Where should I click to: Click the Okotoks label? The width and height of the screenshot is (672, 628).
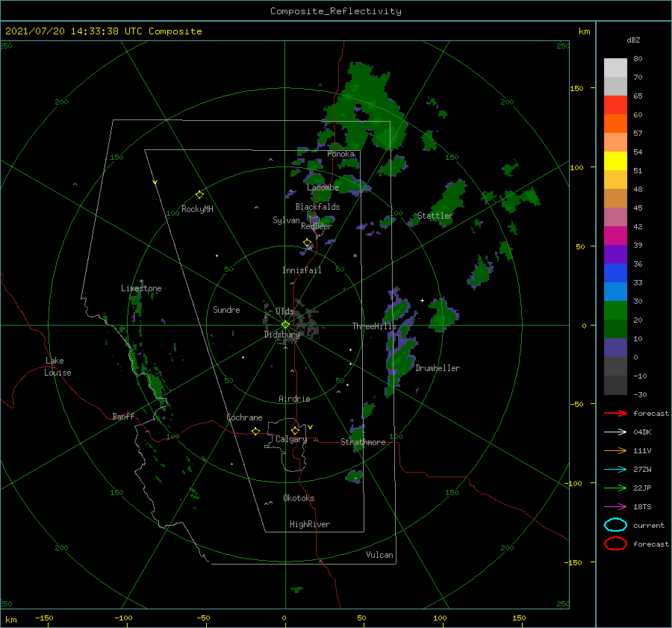pos(299,498)
